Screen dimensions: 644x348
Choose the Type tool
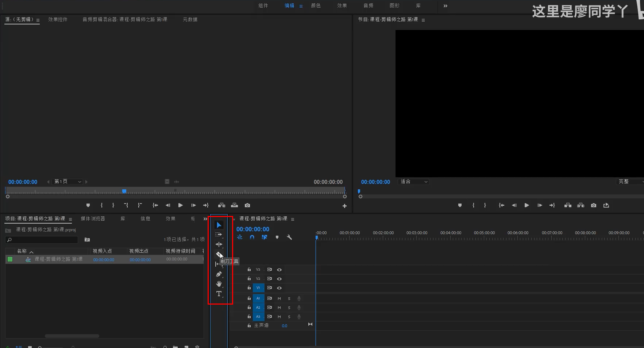coord(219,294)
